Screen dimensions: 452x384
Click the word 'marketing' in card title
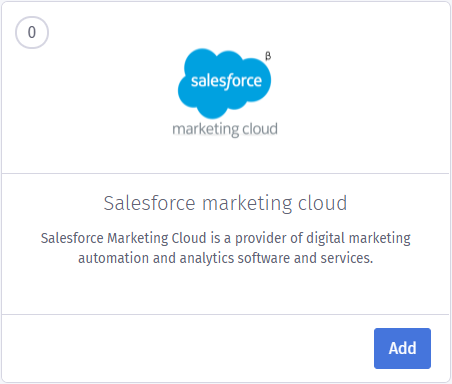click(247, 203)
